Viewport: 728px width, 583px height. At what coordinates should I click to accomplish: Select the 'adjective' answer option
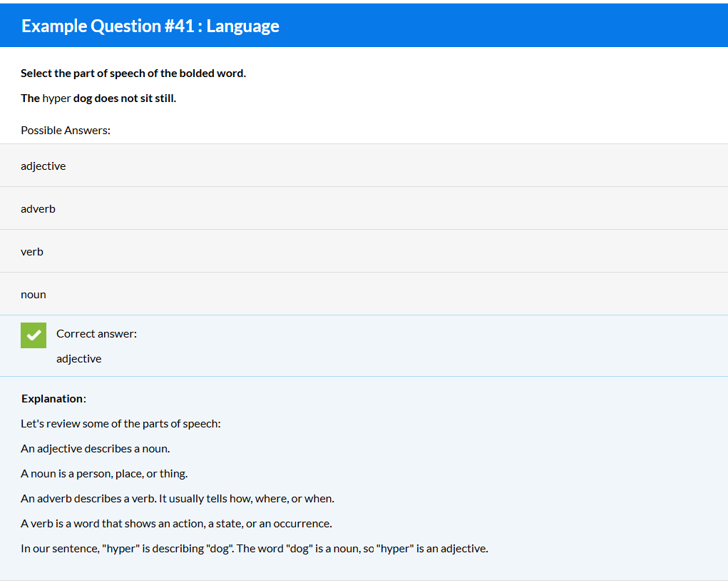coord(43,166)
